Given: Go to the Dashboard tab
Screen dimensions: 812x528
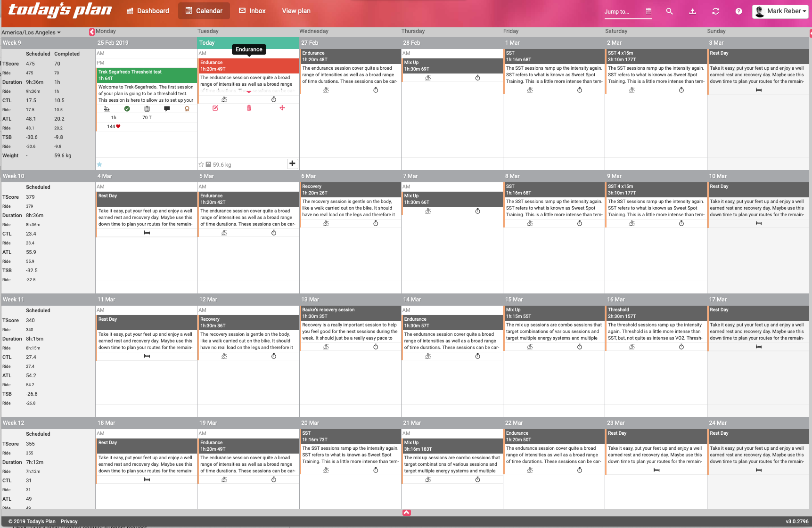Looking at the screenshot, I should click(148, 11).
